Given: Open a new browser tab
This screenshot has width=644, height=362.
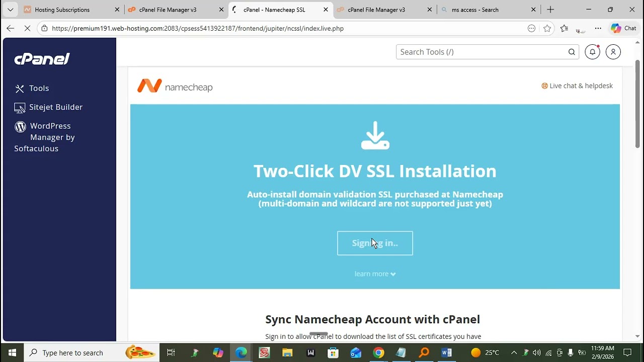Looking at the screenshot, I should 550,10.
